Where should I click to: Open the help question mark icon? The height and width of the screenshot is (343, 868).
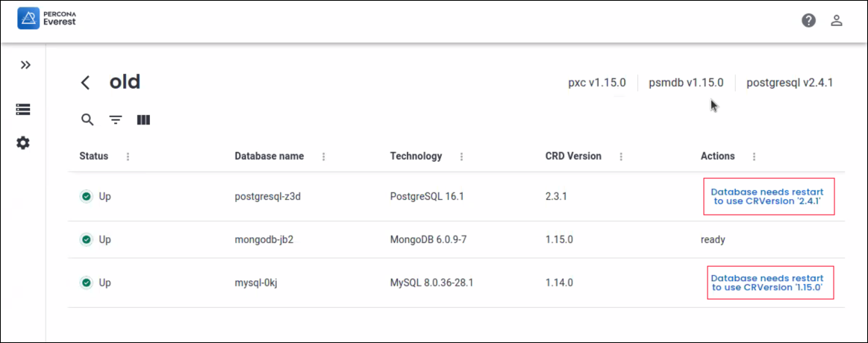point(808,20)
